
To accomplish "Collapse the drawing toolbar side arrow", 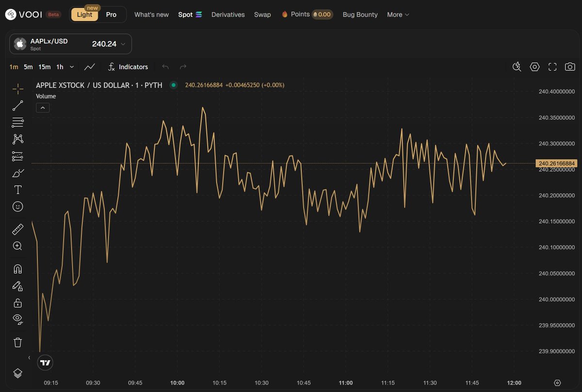I will tap(29, 358).
